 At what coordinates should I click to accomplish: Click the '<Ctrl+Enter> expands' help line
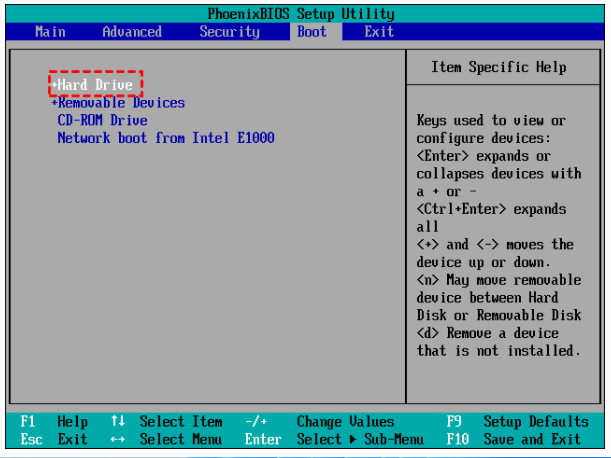pos(491,209)
